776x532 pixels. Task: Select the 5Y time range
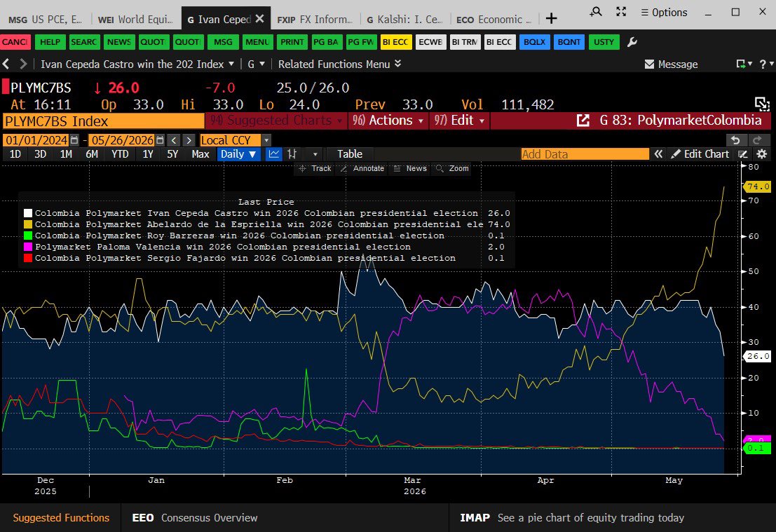click(172, 154)
